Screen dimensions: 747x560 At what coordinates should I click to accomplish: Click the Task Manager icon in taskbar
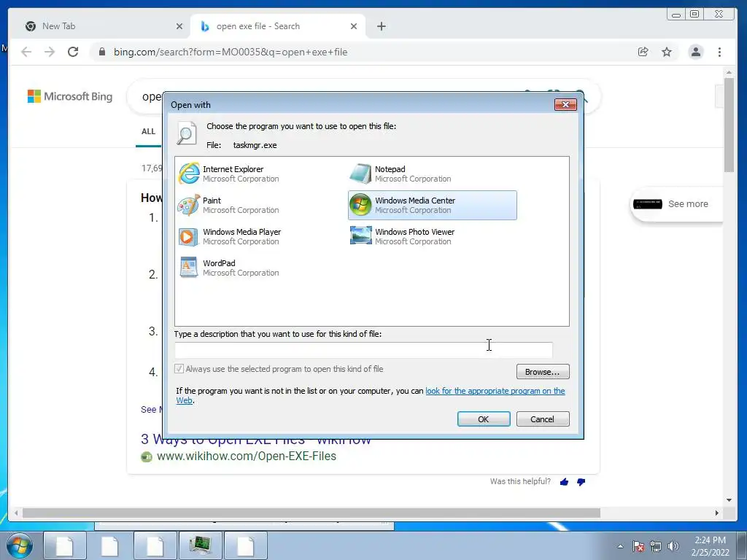[200, 545]
